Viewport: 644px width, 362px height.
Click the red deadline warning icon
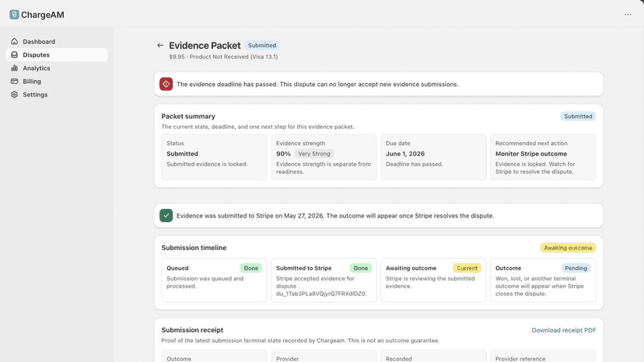[x=166, y=84]
